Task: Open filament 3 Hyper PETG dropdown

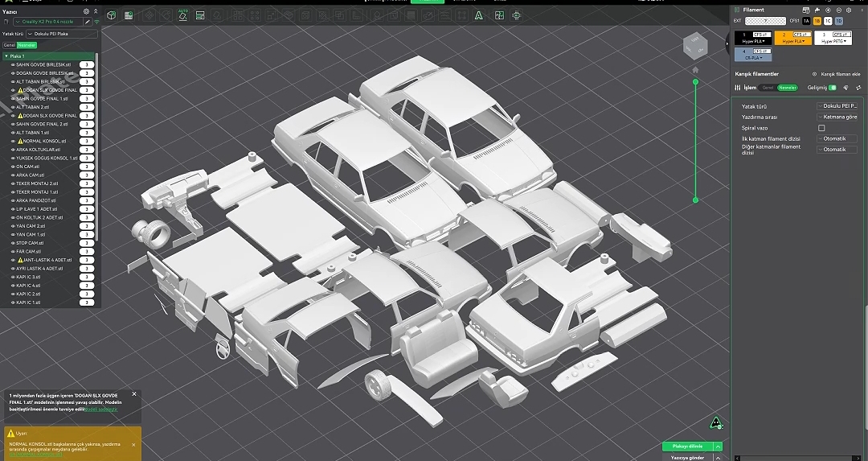Action: tap(833, 42)
